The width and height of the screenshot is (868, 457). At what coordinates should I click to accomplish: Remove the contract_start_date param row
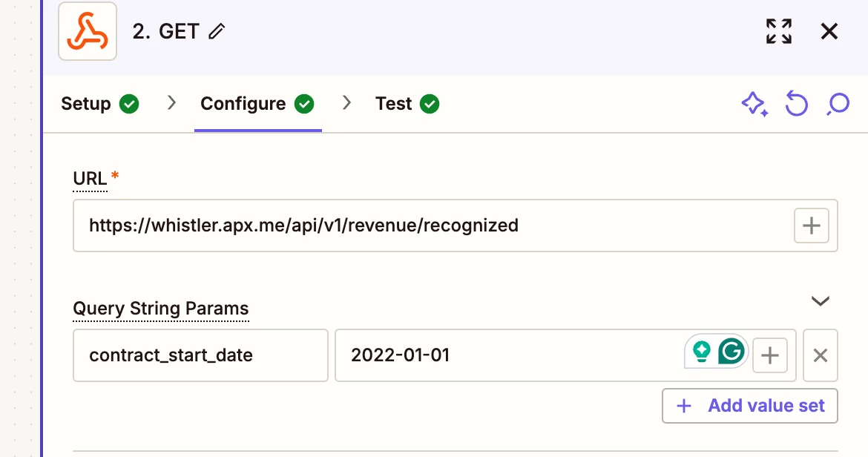(x=821, y=355)
